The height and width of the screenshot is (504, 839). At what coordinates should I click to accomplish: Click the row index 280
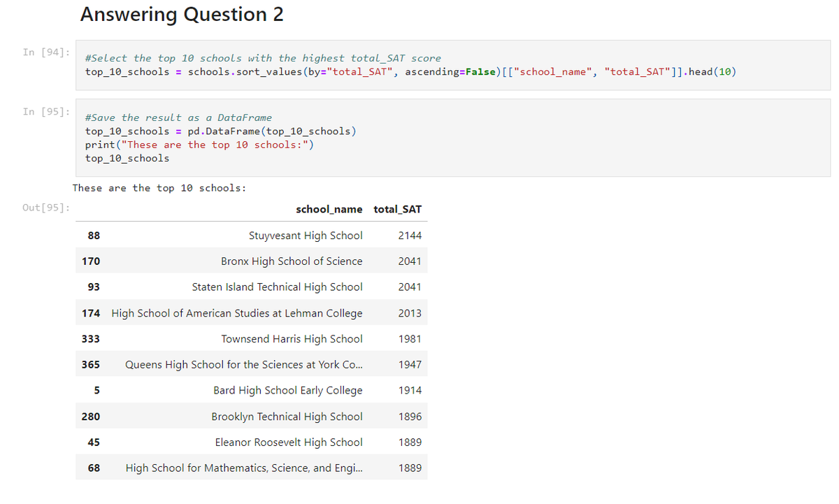(91, 417)
